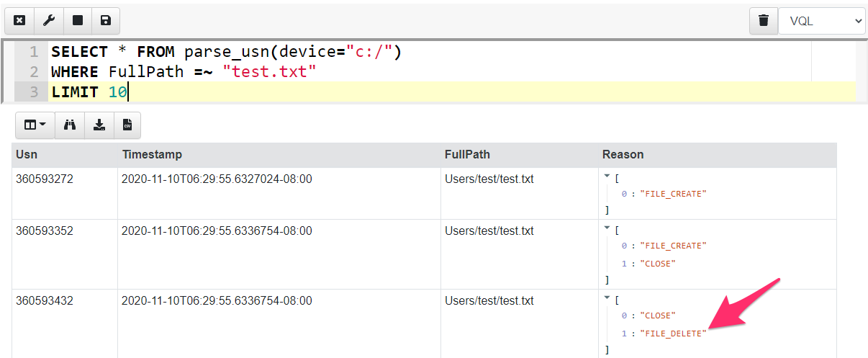
Task: Open the binoculars inspect icon
Action: pos(71,125)
